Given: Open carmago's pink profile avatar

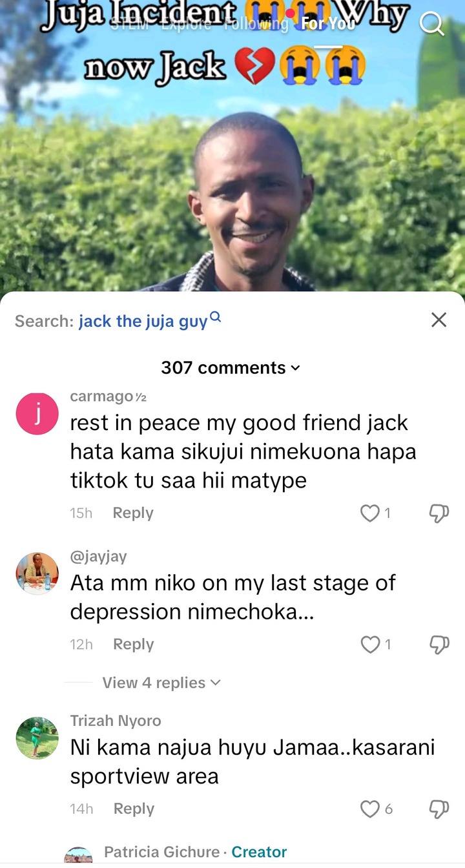Looking at the screenshot, I should click(37, 413).
